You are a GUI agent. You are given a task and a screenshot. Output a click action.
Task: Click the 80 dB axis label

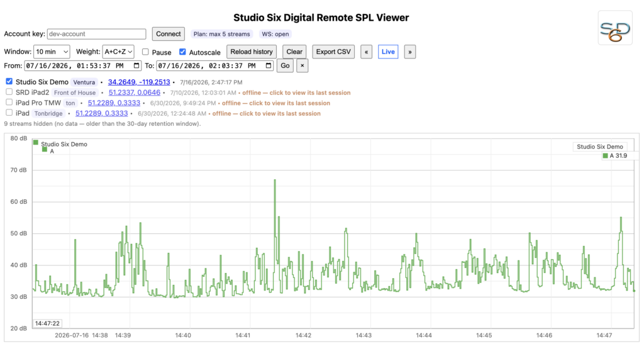coord(18,138)
